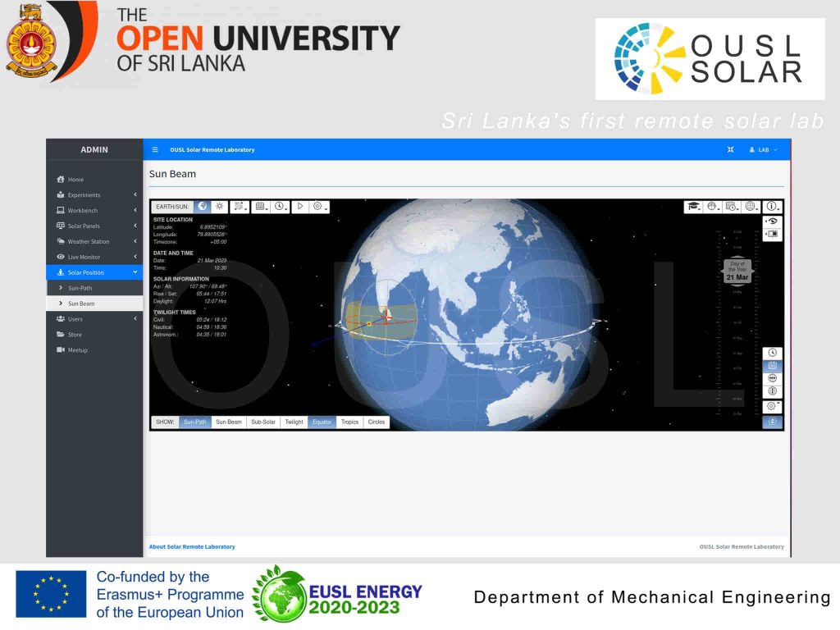Open animation settings gear dropdown

click(x=319, y=206)
